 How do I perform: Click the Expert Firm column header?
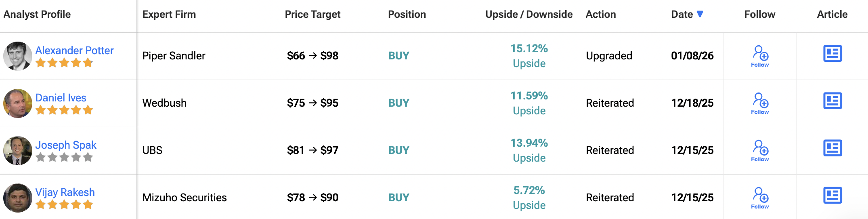point(169,15)
